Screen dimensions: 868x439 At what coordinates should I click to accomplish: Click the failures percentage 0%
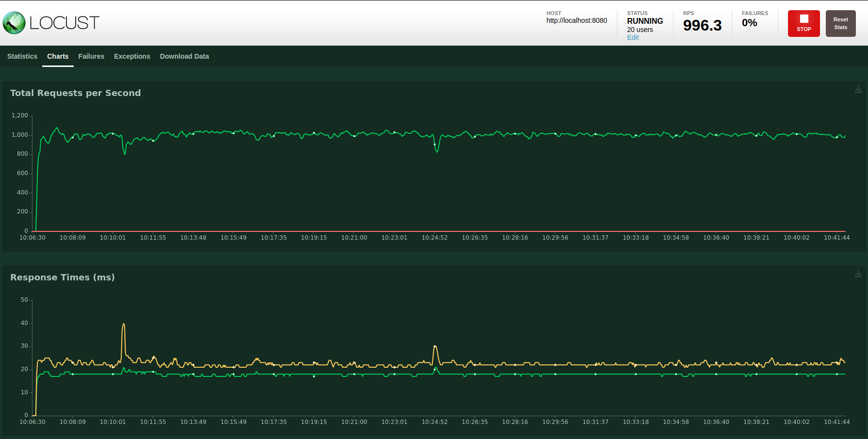click(749, 23)
